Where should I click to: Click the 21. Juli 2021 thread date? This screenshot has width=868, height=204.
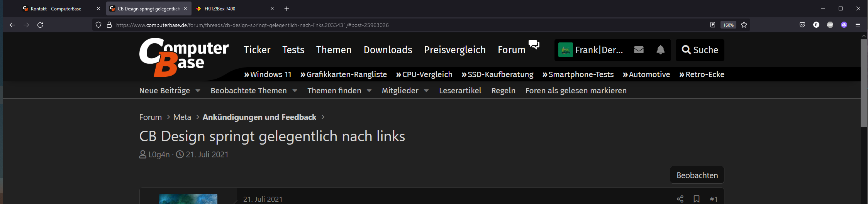click(x=207, y=155)
